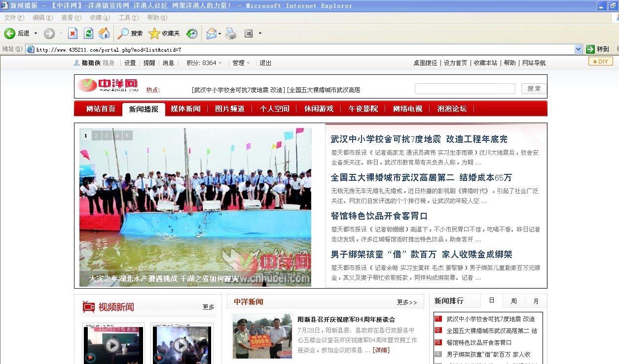Open the 休闲游戏 navigation tab
This screenshot has height=364, width=619.
tap(319, 109)
